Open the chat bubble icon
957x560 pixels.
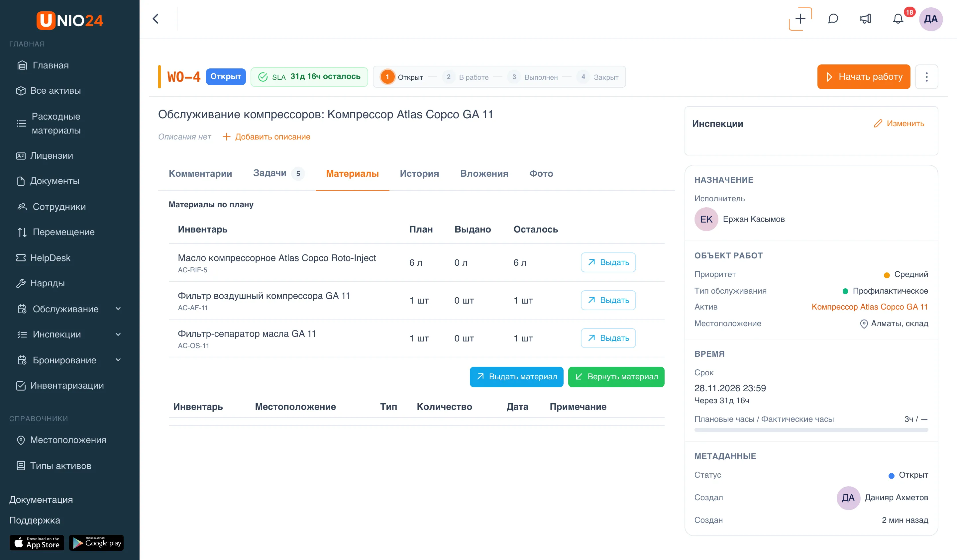click(833, 19)
